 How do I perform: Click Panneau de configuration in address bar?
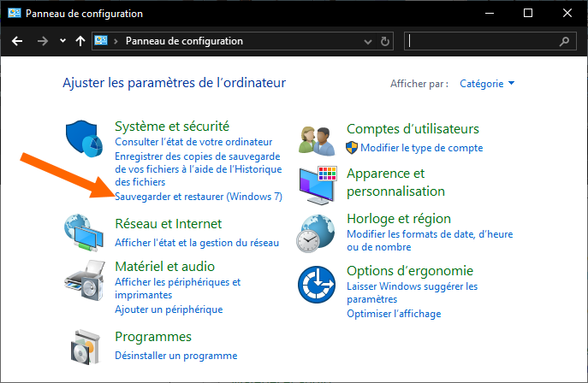click(184, 41)
